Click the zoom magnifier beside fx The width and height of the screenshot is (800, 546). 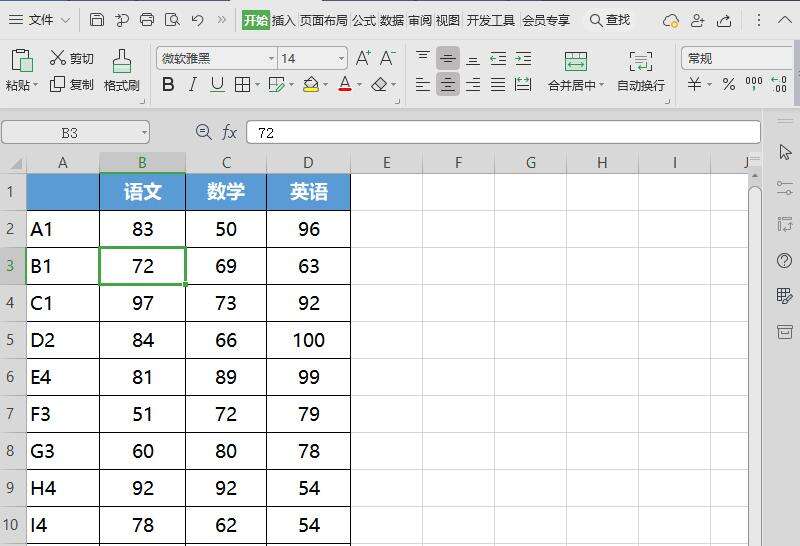coord(204,132)
